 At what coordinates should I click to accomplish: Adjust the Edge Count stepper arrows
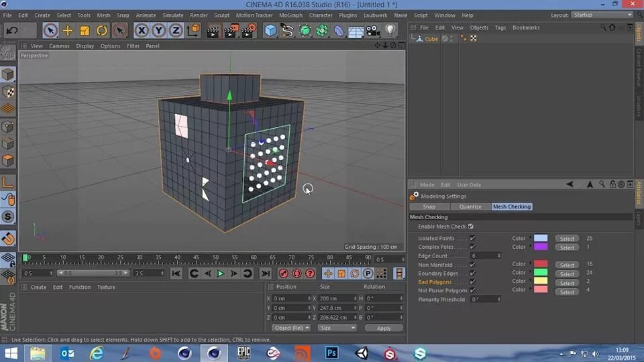(499, 255)
